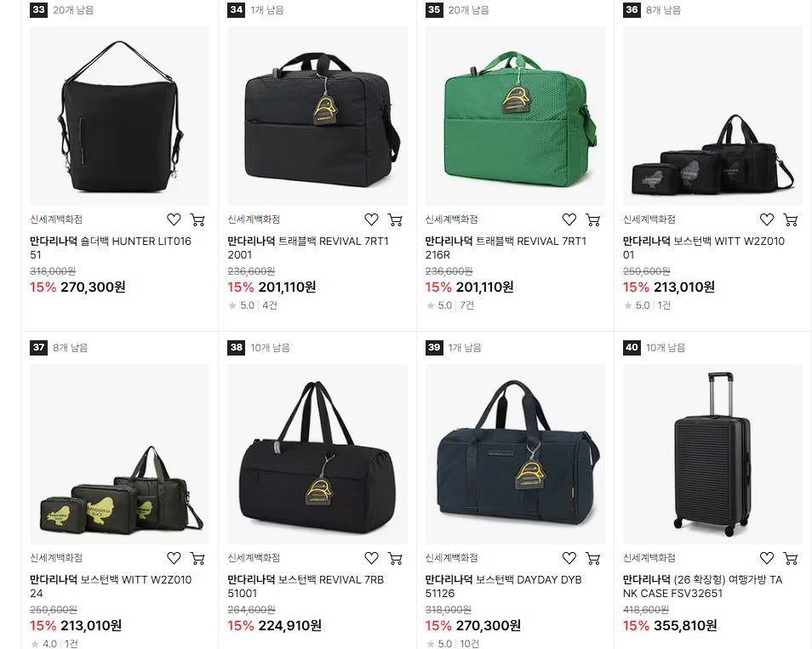This screenshot has height=649, width=812.
Task: Add WITT W2Z01024 boston bag to cart
Action: (197, 559)
